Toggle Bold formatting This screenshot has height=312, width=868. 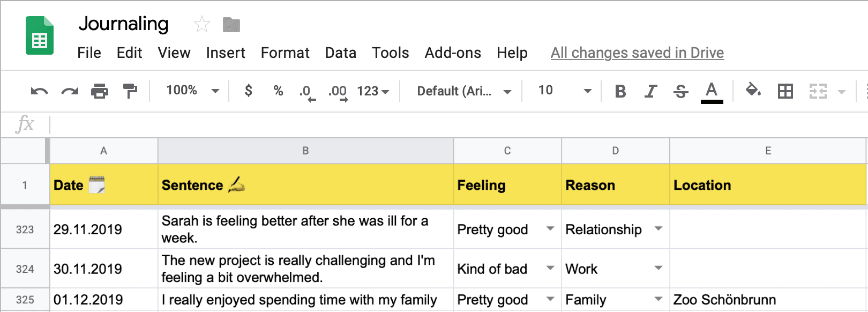pyautogui.click(x=620, y=91)
